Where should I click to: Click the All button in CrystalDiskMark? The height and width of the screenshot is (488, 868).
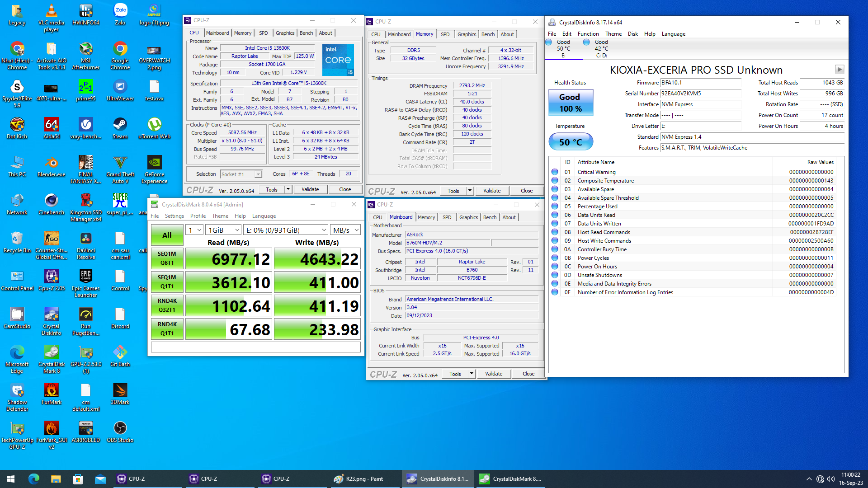click(x=167, y=235)
